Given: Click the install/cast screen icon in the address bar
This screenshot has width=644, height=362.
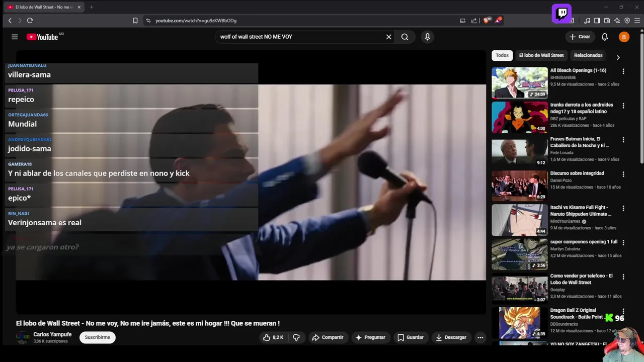Looking at the screenshot, I should 462,21.
